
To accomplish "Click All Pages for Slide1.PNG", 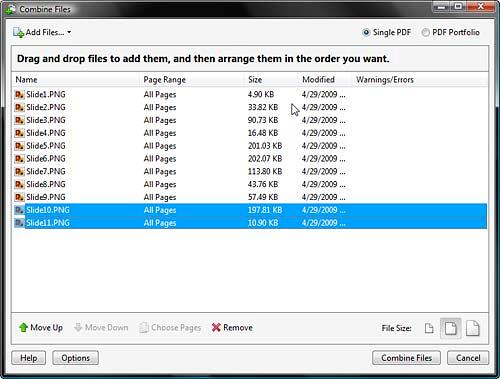I will [160, 95].
